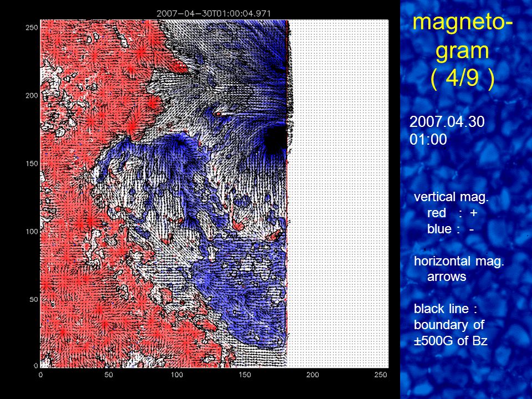This screenshot has height=399, width=532.
Task: Click the word "arrows" in the legend
Action: click(x=447, y=277)
